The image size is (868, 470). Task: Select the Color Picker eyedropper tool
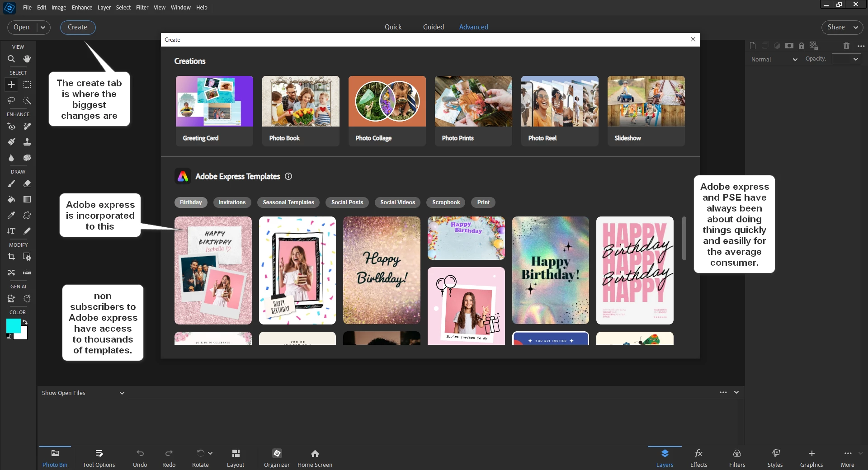pyautogui.click(x=11, y=215)
